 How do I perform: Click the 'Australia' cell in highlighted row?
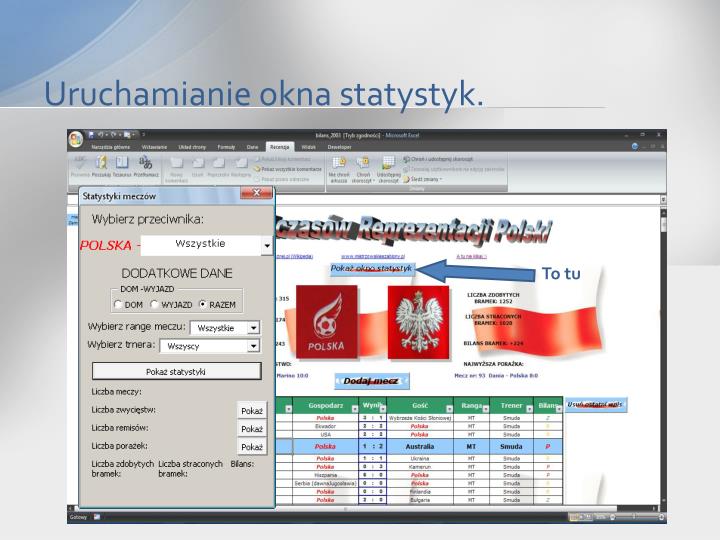coord(420,446)
